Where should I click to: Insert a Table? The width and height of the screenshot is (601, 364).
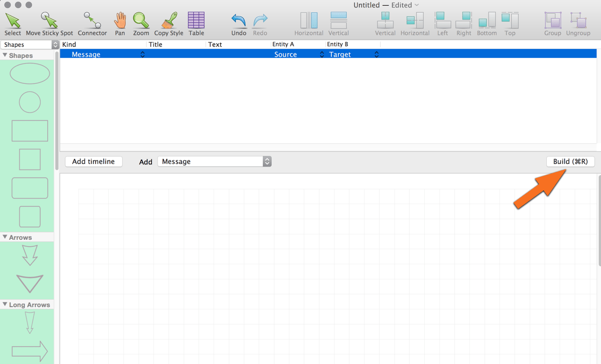point(196,21)
